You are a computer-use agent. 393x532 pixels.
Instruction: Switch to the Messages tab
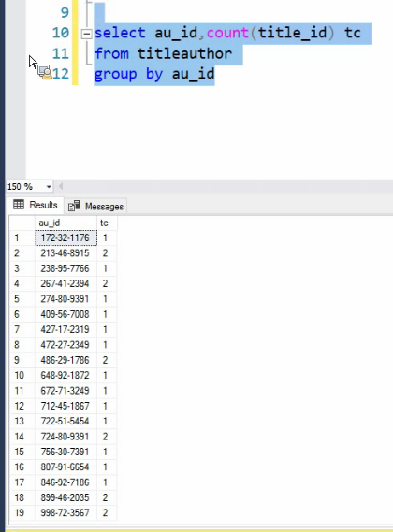point(95,206)
